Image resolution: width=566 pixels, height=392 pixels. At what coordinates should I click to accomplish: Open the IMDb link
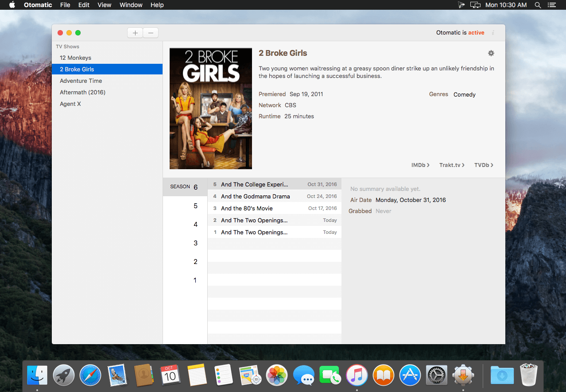(420, 165)
